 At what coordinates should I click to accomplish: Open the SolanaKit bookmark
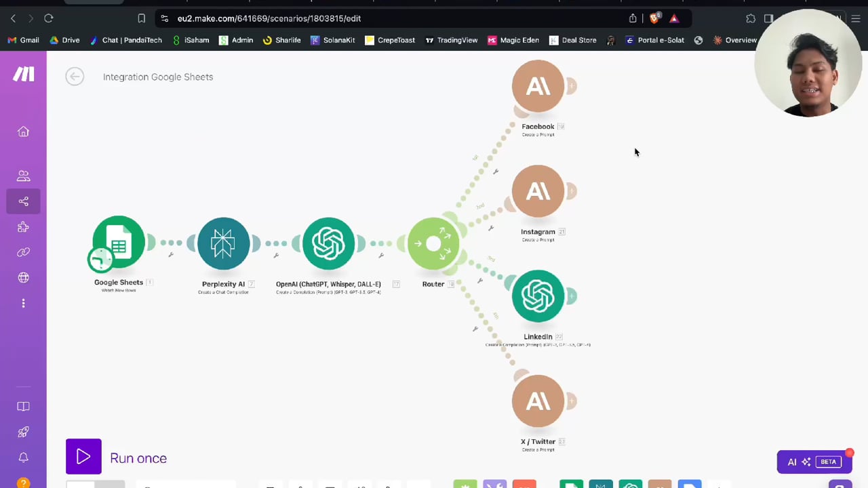(333, 40)
